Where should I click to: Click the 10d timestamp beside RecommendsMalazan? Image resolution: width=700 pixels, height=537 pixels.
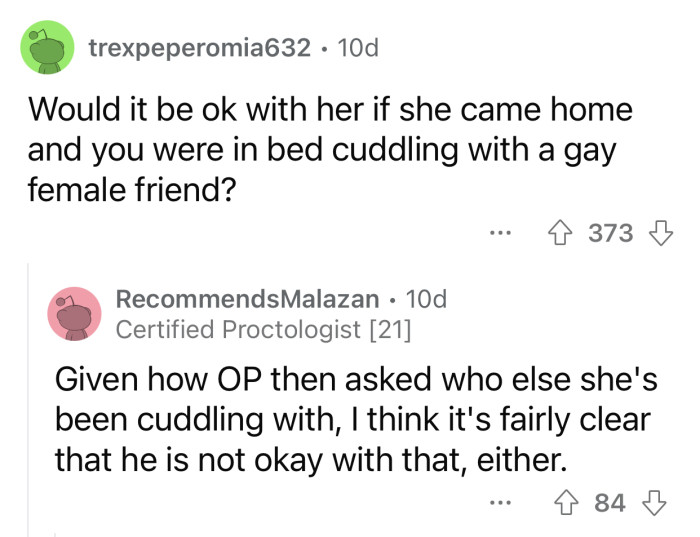[426, 299]
